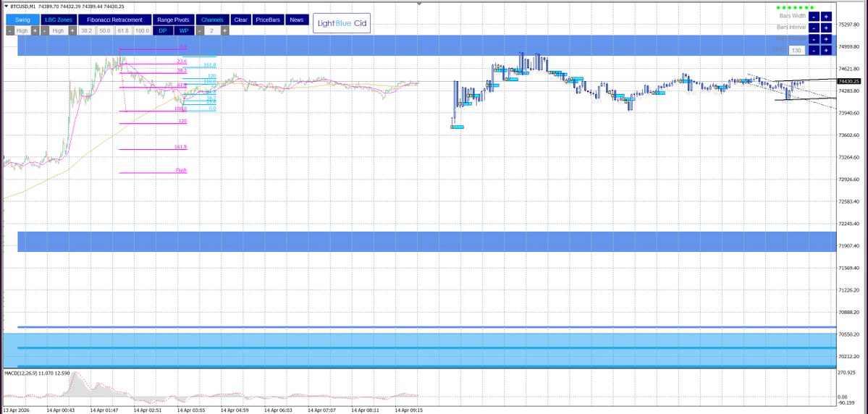The height and width of the screenshot is (414, 868).
Task: Select the magenta Push Fibonacci line label
Action: 181,170
